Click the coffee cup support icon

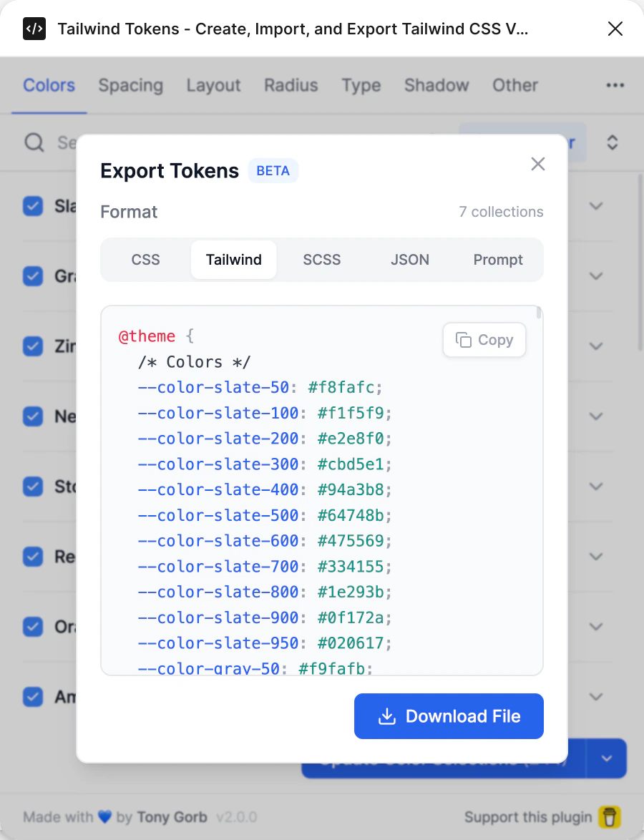(610, 817)
